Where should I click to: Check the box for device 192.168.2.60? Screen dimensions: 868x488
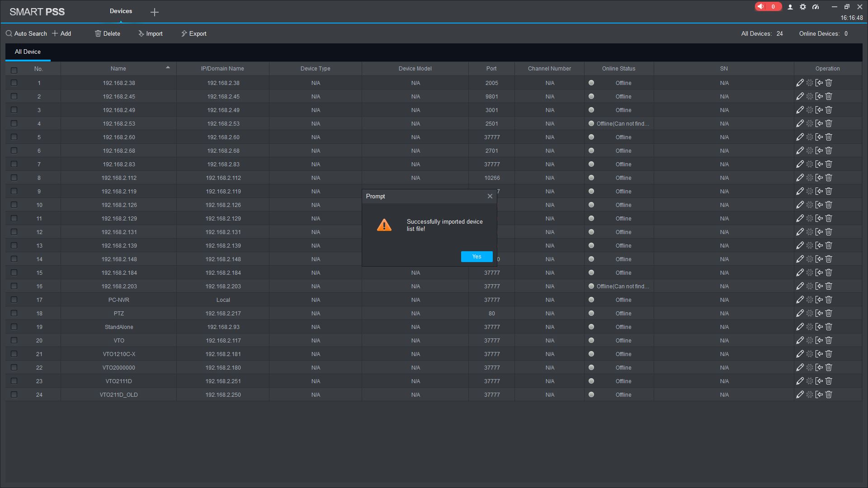tap(14, 137)
